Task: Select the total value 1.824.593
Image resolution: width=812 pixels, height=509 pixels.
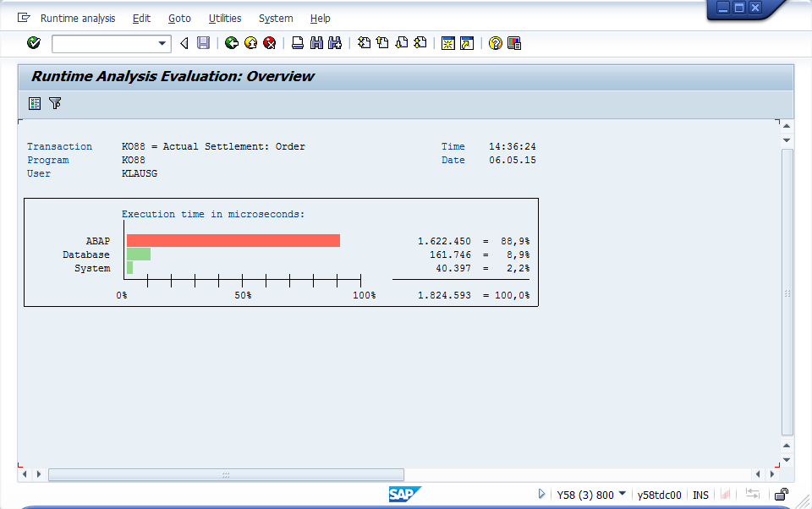Action: [x=444, y=295]
